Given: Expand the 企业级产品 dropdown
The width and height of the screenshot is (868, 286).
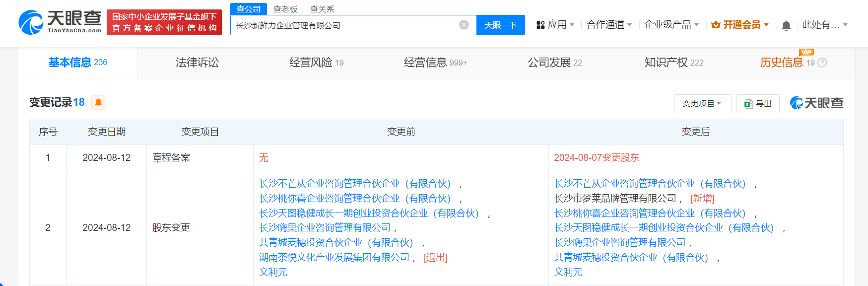Looking at the screenshot, I should coord(671,25).
